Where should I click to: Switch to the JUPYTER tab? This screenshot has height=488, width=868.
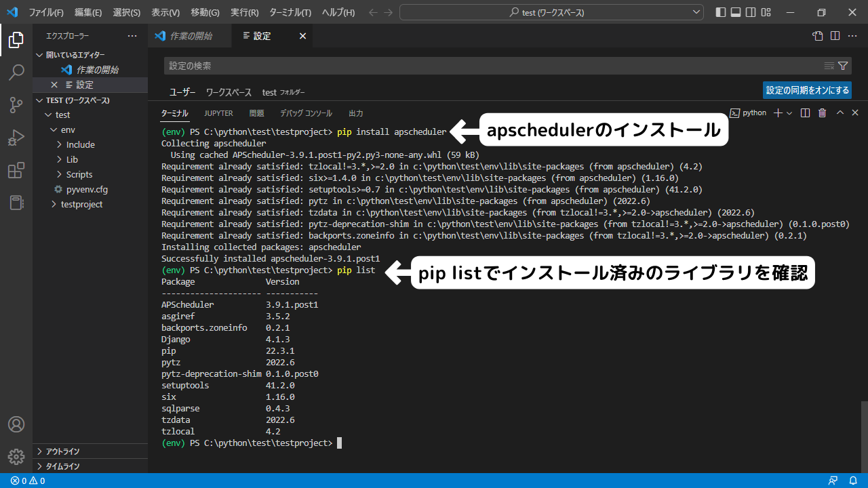[x=218, y=113]
